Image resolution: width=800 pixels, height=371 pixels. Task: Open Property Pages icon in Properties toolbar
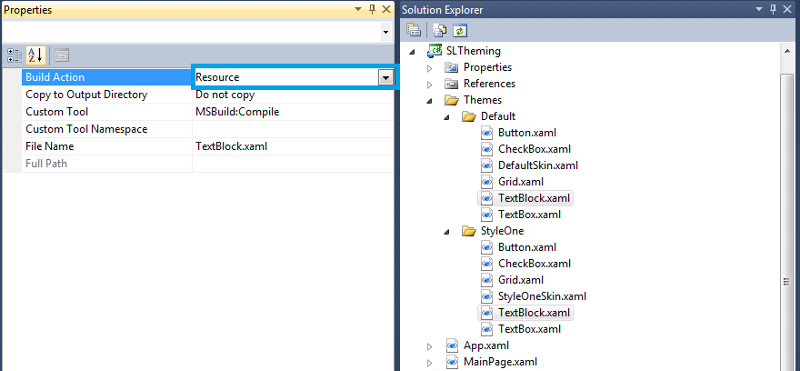(x=62, y=55)
